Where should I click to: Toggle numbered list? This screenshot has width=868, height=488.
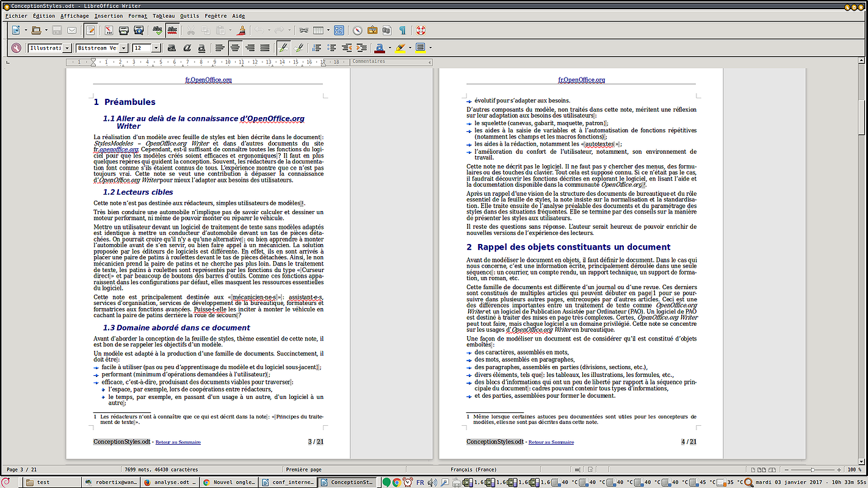pos(317,48)
